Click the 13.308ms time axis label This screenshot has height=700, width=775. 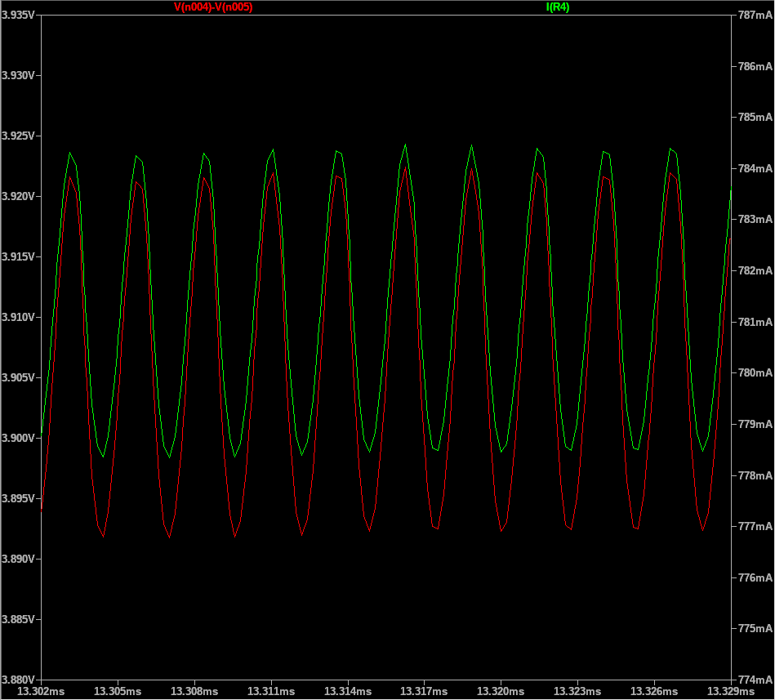point(194,691)
